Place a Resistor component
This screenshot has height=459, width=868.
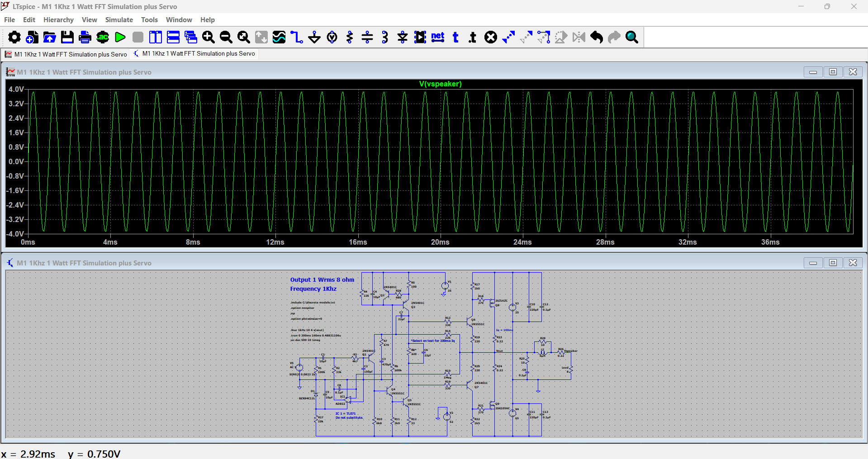tap(350, 37)
